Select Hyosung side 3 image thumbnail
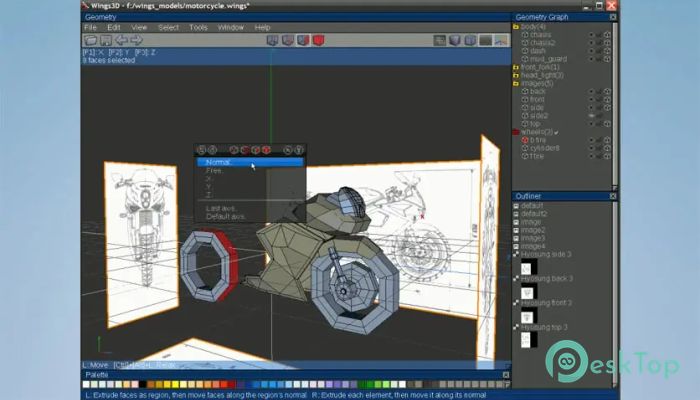Viewport: 700px width, 400px height. (x=529, y=268)
